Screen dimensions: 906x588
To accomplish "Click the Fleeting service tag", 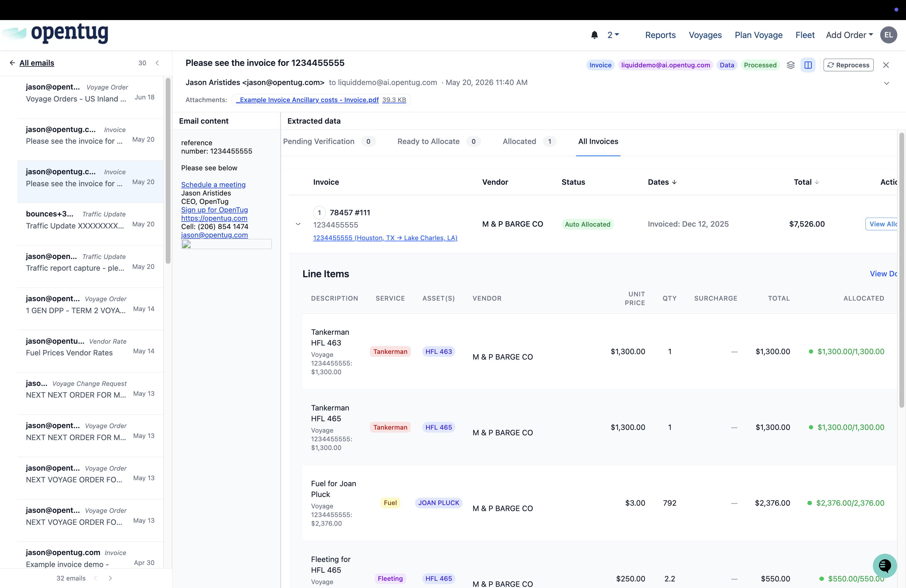I will click(390, 578).
